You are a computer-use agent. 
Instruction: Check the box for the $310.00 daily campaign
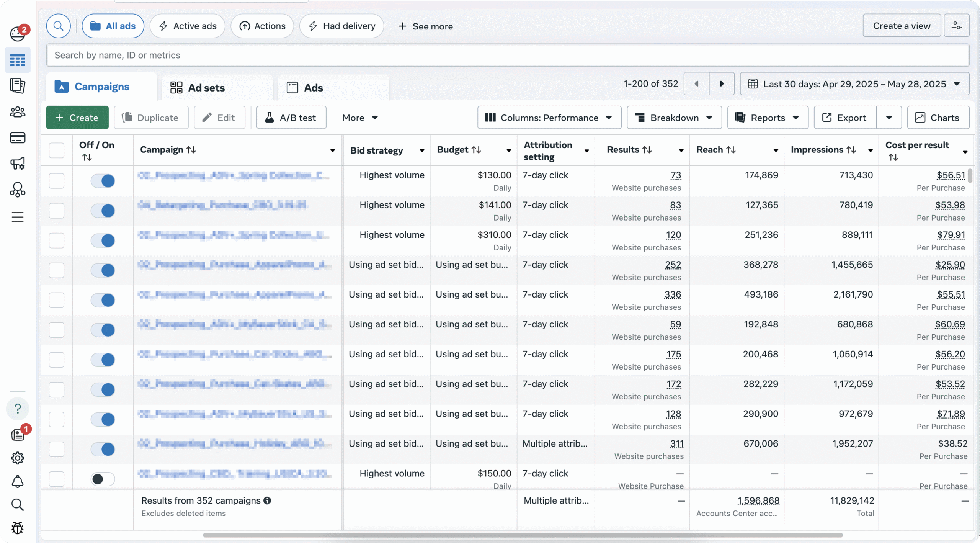(x=57, y=240)
